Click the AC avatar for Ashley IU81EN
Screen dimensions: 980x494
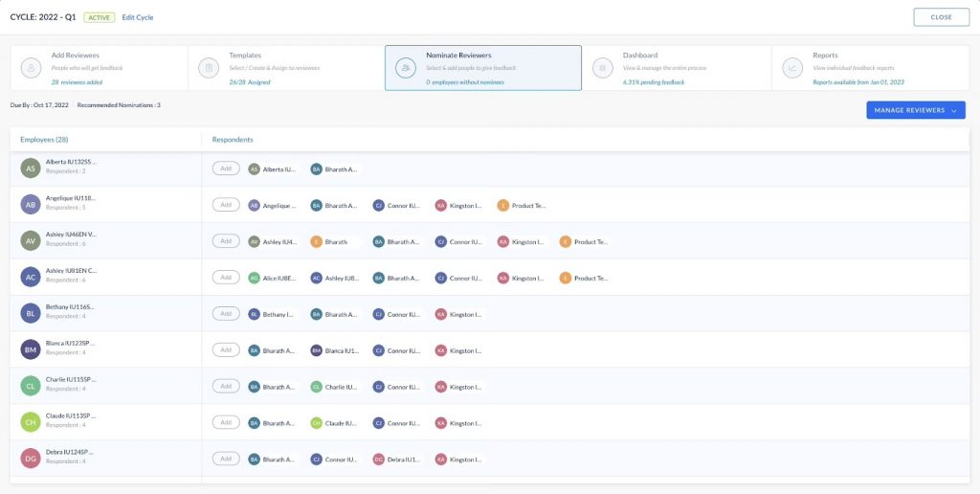(x=31, y=277)
